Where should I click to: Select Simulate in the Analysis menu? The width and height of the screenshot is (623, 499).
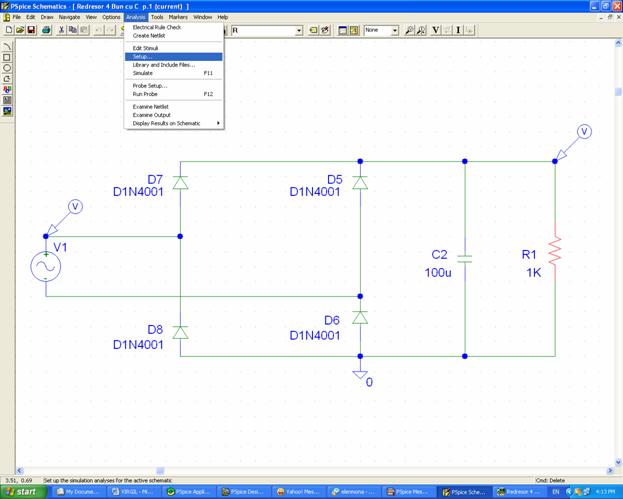tap(143, 73)
